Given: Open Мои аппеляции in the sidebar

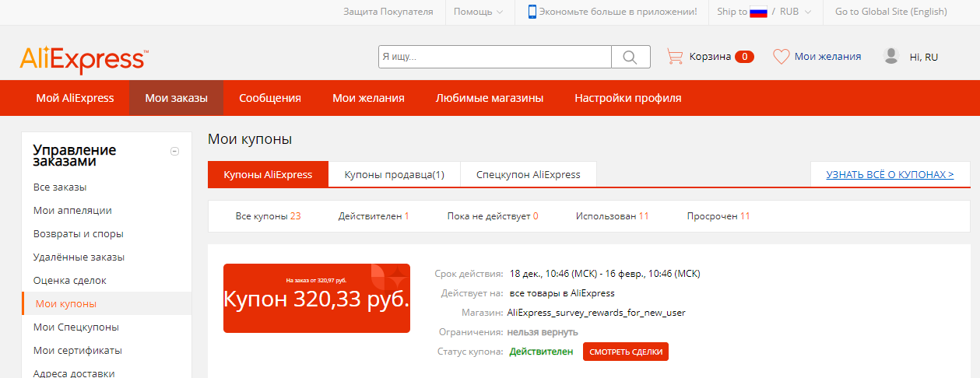Looking at the screenshot, I should pyautogui.click(x=72, y=210).
